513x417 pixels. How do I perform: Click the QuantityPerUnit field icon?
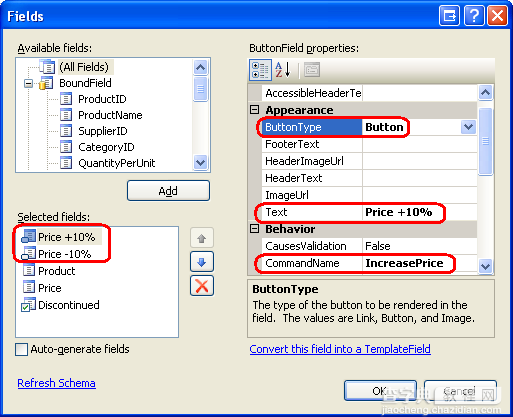point(66,163)
